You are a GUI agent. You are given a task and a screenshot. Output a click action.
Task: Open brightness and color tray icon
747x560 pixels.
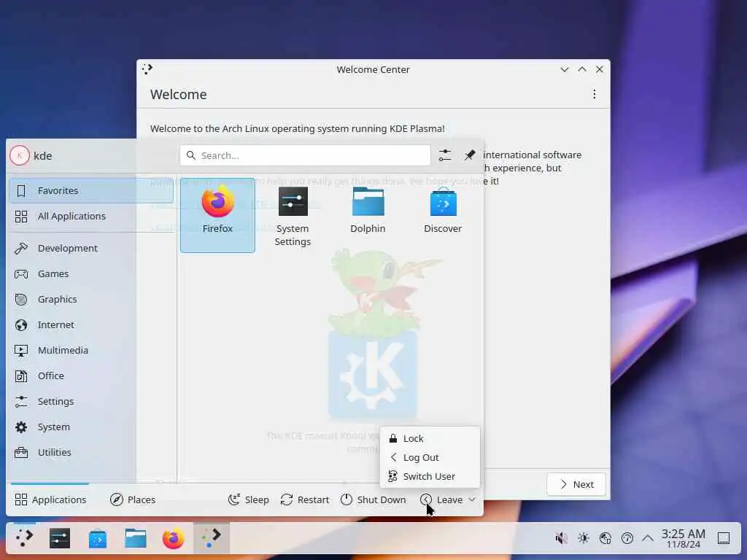pos(583,538)
